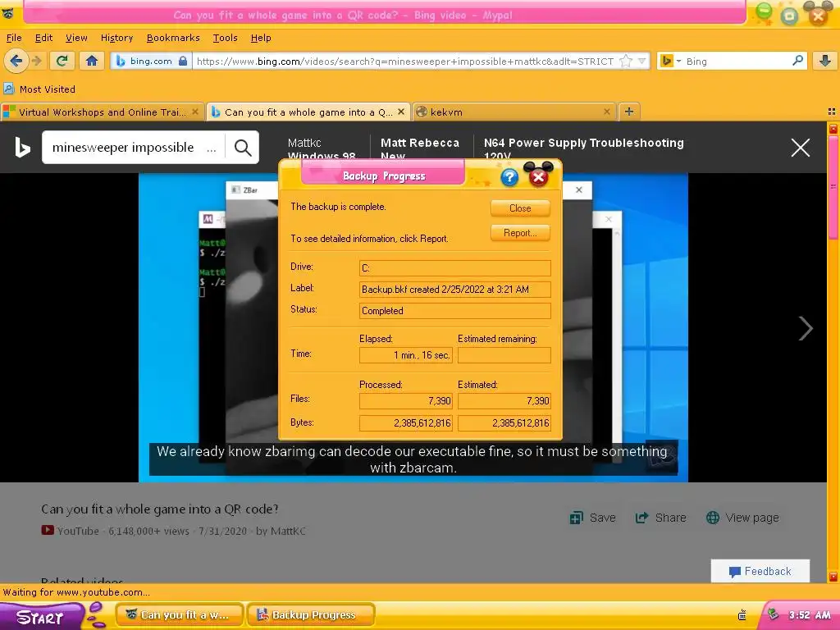Open the Most Visited bookmarks folder

39,89
